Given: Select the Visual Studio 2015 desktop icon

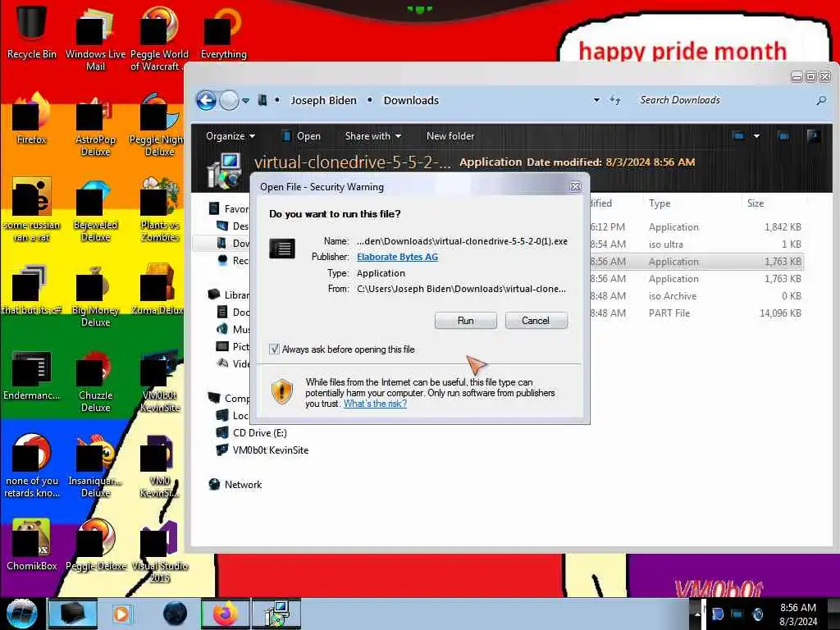Looking at the screenshot, I should [x=160, y=552].
